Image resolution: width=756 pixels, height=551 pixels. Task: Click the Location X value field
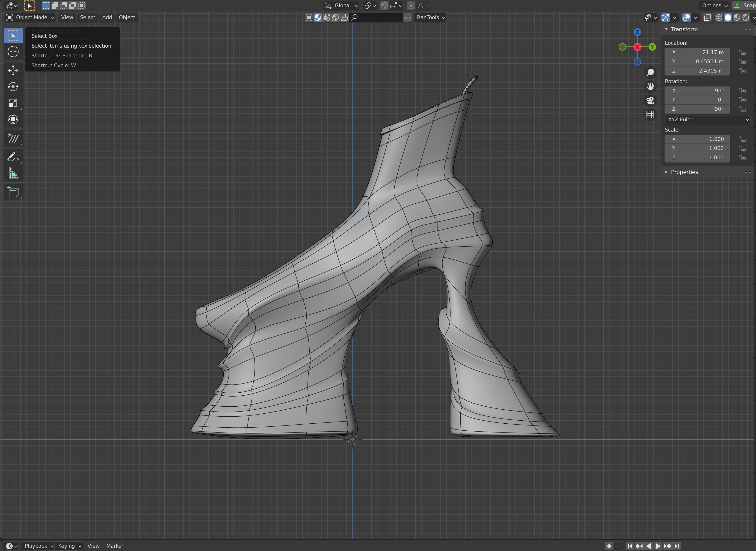pos(697,52)
